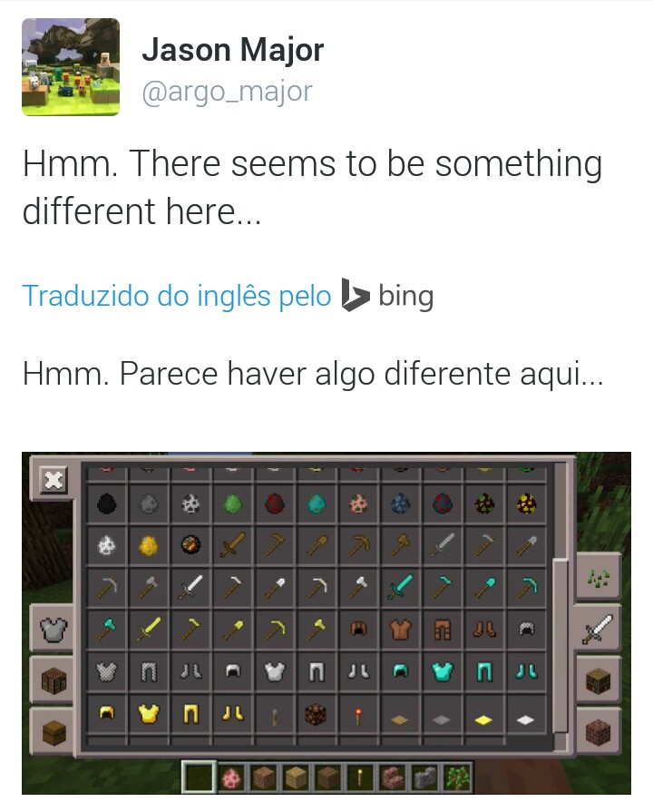Select the diamond chestplate item
The image size is (653, 812).
tap(442, 671)
